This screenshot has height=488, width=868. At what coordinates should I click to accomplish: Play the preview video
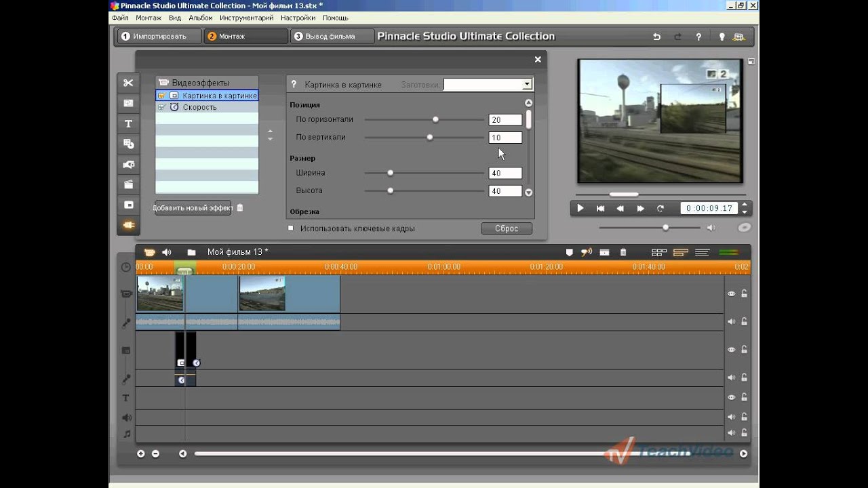(580, 209)
